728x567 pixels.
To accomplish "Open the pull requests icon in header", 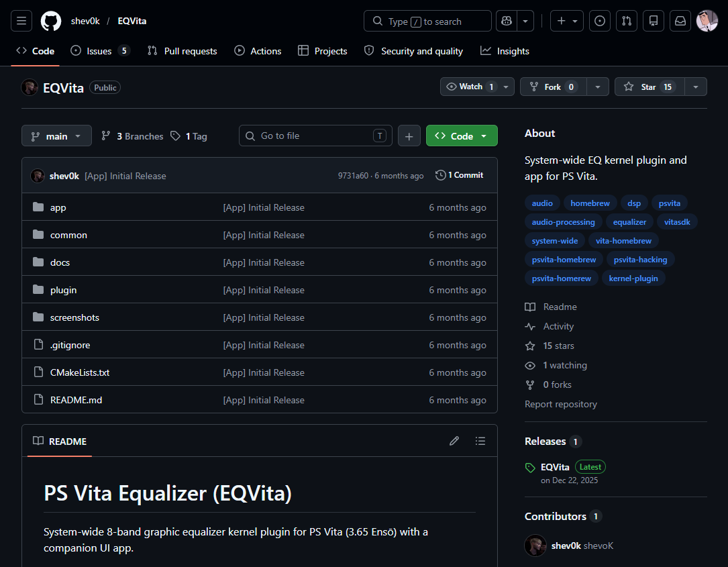I will point(627,21).
